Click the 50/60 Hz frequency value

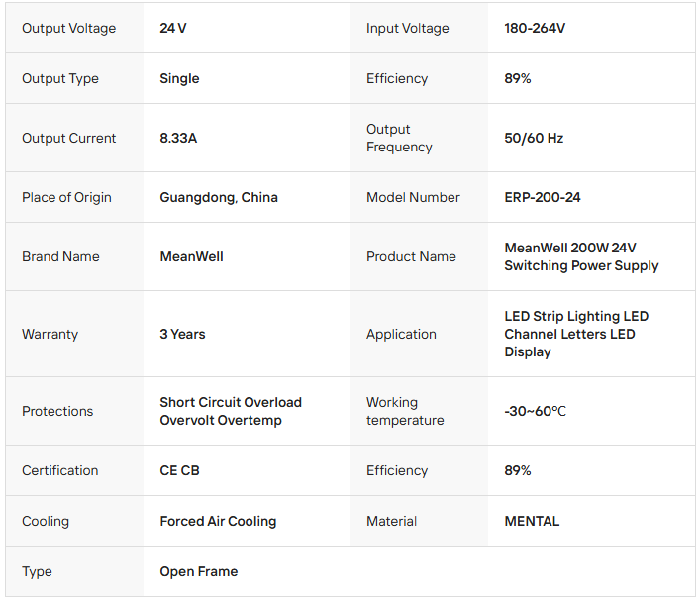(x=534, y=138)
